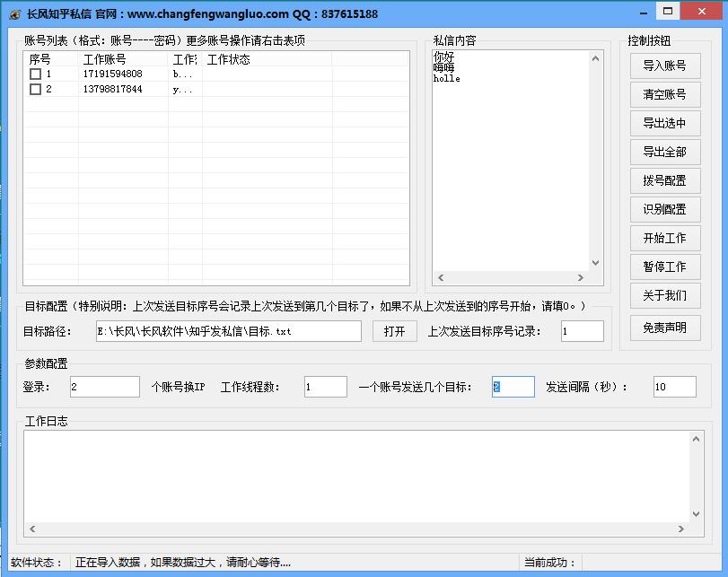Click the 导入账号 (Import Accounts) button

coord(664,66)
